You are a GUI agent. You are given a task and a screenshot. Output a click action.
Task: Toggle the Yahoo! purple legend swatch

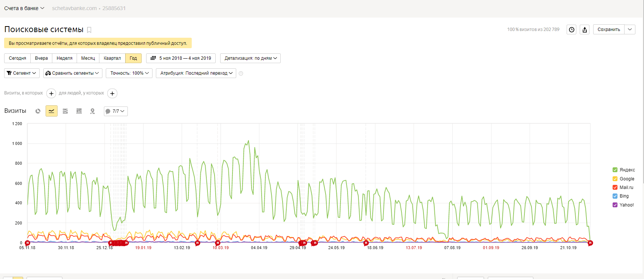click(x=615, y=205)
